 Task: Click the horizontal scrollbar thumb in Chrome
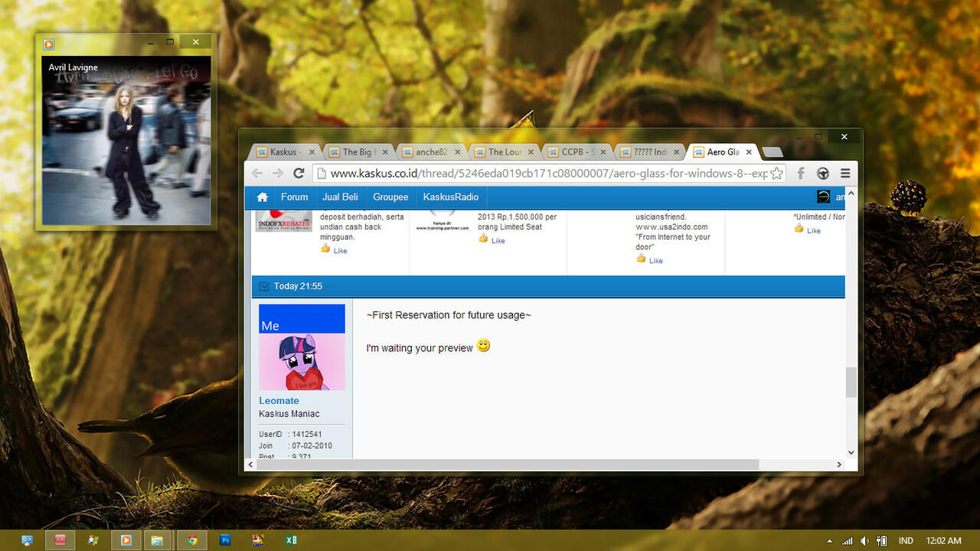click(507, 465)
